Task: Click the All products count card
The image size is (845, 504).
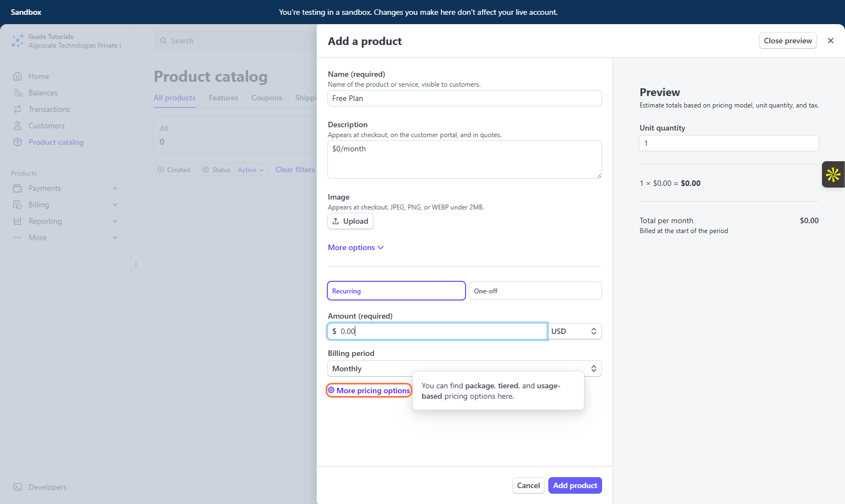Action: 235,135
